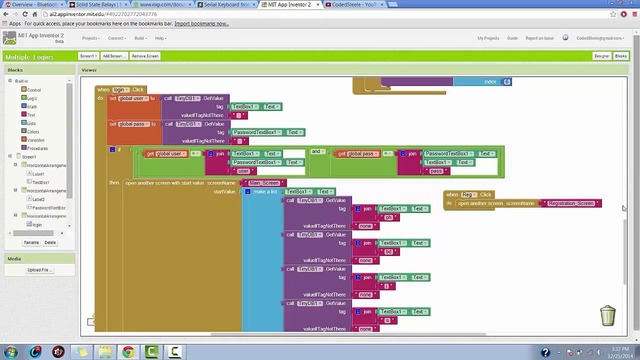
Task: Collapse the Built-in tree section
Action: [x=10, y=81]
